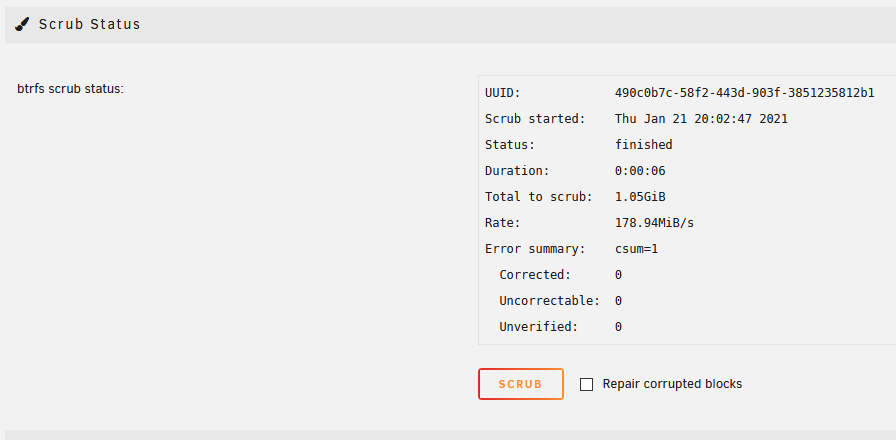Click the brush icon beside Scrub Status
This screenshot has width=896, height=440.
(22, 25)
